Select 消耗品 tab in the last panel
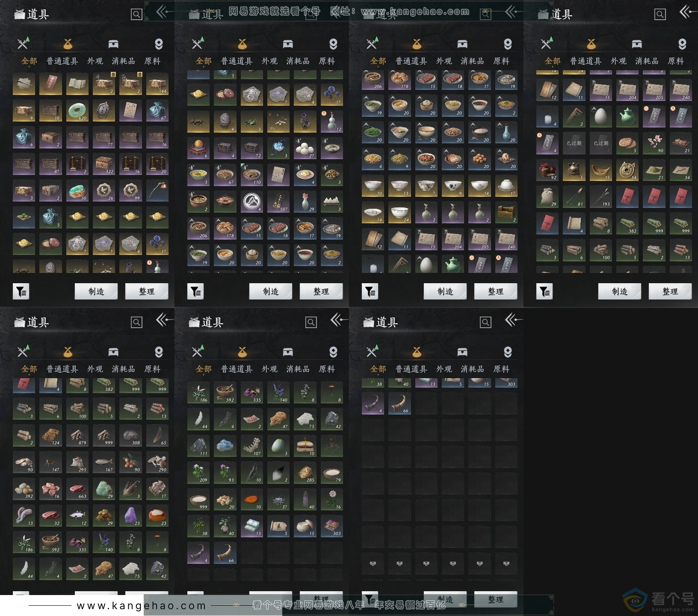 (x=473, y=369)
